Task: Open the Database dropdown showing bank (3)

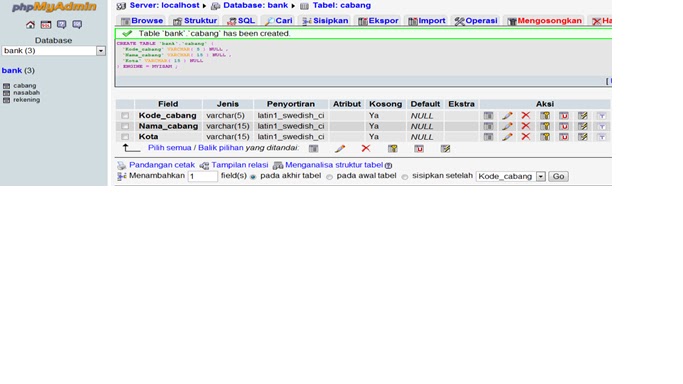Action: click(x=54, y=51)
